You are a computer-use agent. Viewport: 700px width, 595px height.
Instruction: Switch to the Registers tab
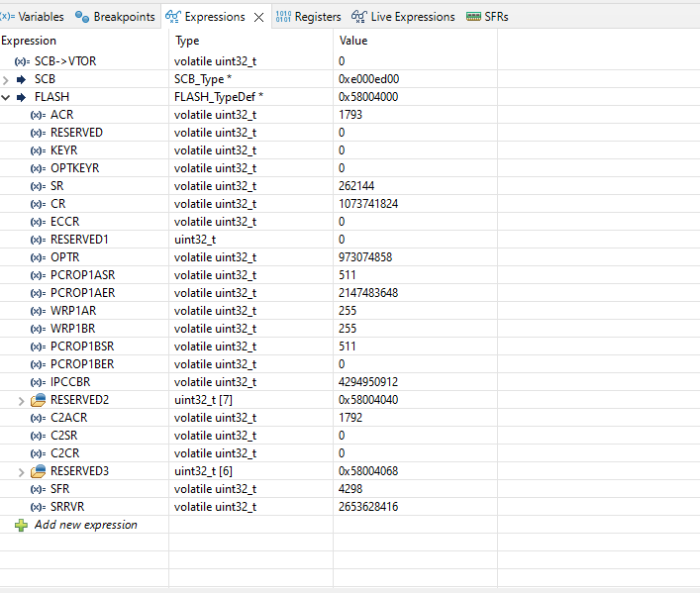(309, 17)
